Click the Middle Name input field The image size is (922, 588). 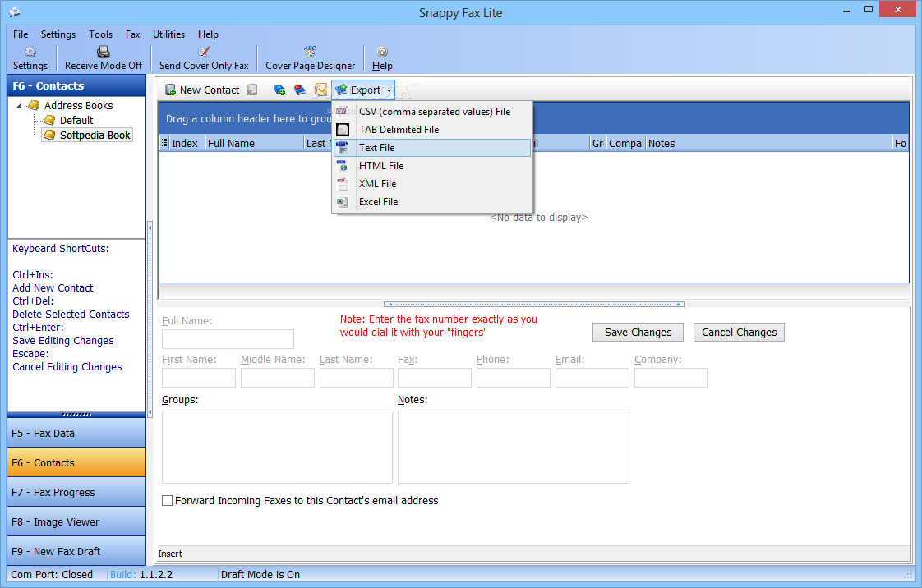[278, 378]
